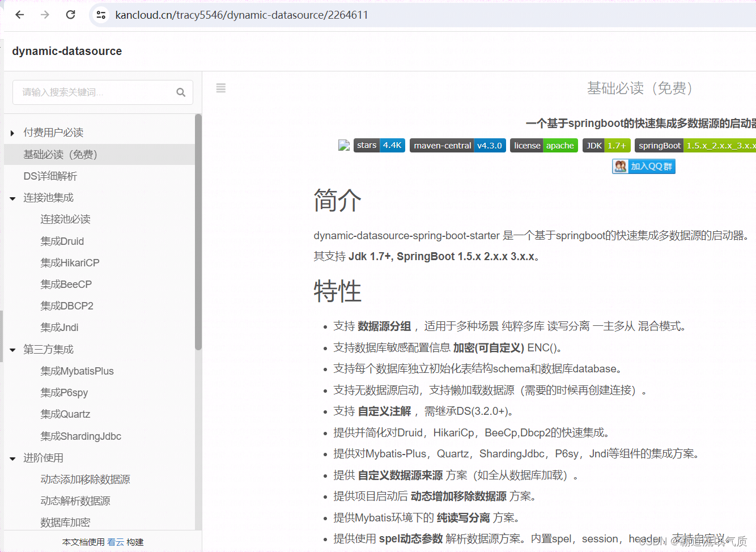
Task: Open 集成DBCP2 page
Action: 67,305
